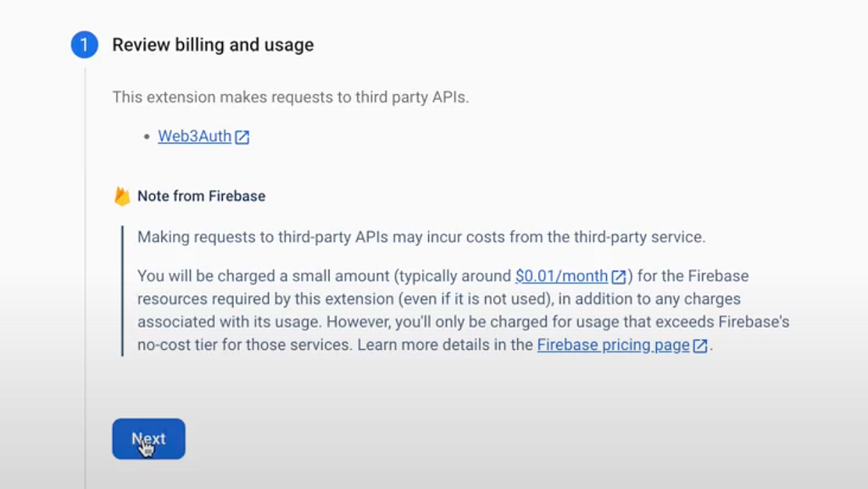
Task: Click the blue step 1 number badge
Action: pos(84,45)
